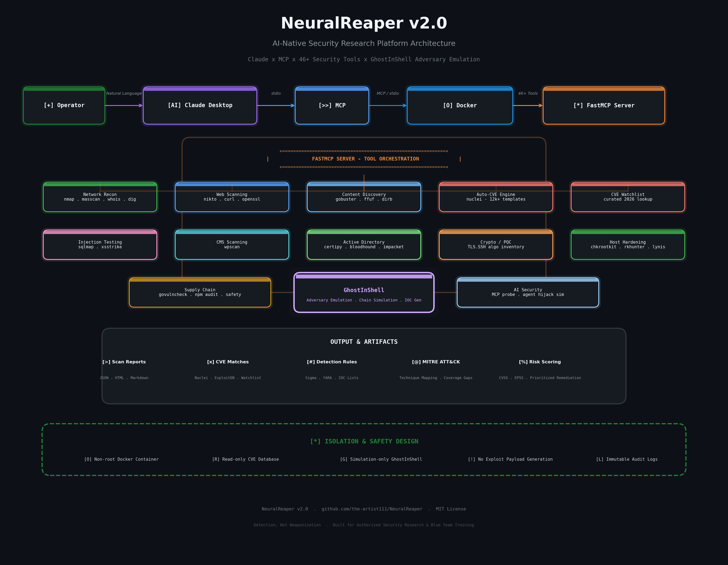Click Non-root Docker Container item

pos(121,459)
